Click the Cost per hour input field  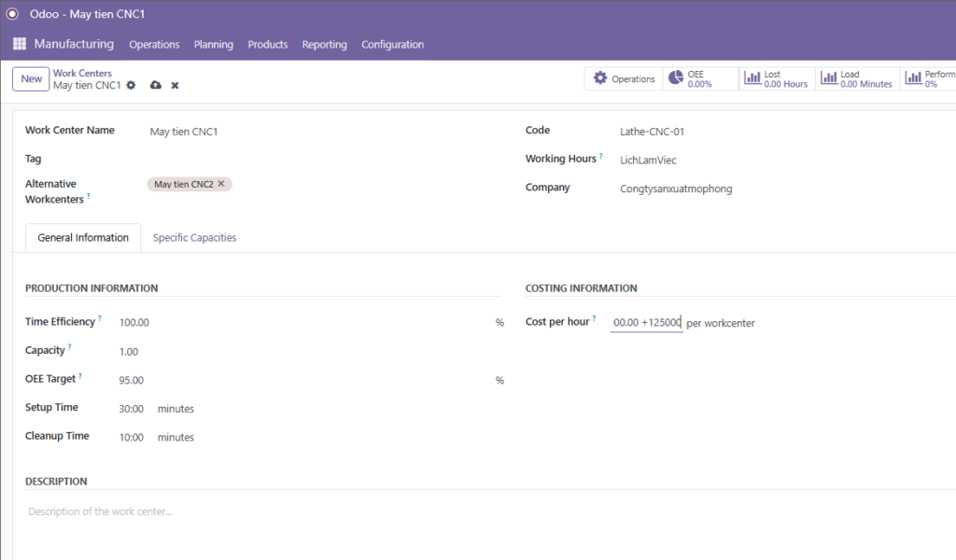tap(646, 323)
